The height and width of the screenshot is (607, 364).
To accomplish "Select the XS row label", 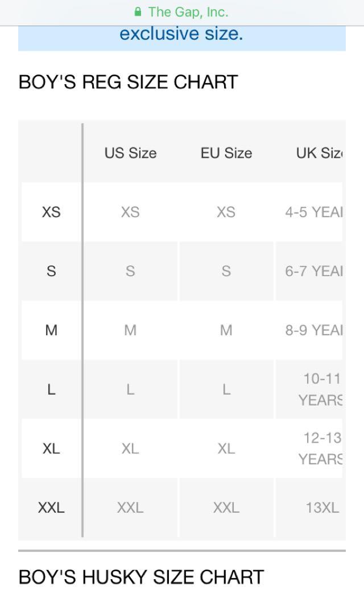I will click(x=51, y=212).
